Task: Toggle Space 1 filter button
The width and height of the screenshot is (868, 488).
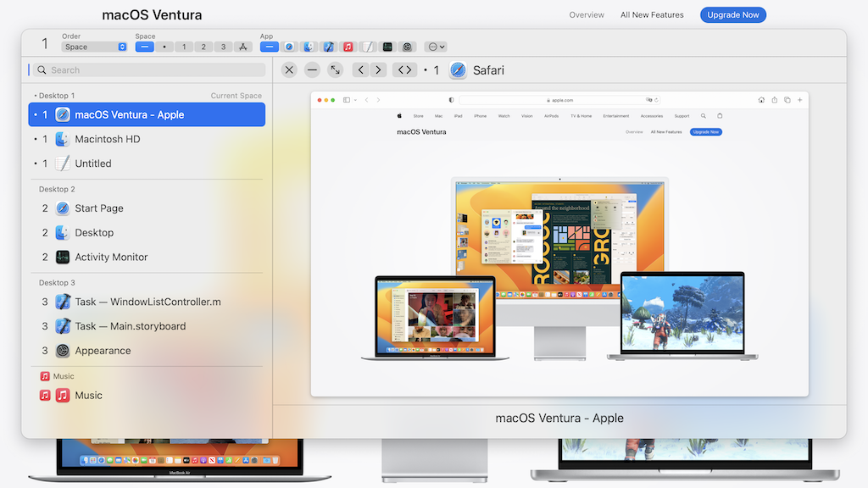Action: click(184, 47)
